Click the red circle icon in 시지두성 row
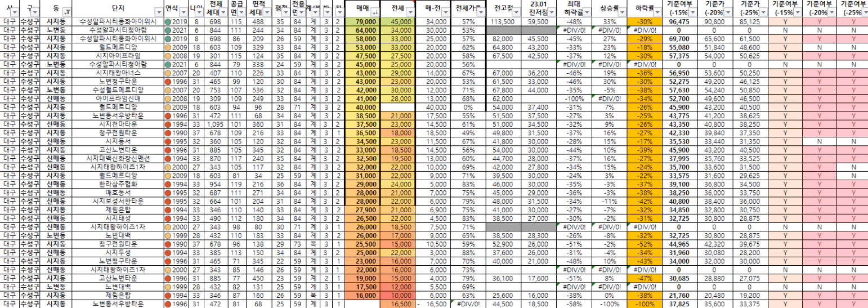The height and width of the screenshot is (308, 868). coord(169,253)
